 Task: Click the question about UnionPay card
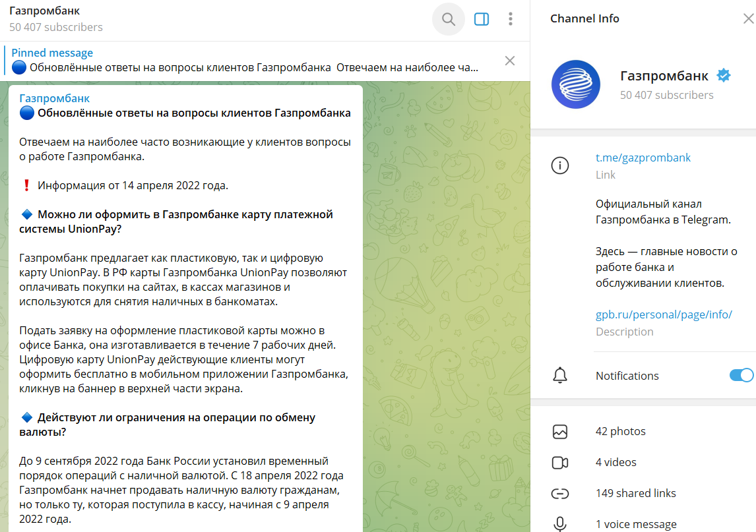176,222
